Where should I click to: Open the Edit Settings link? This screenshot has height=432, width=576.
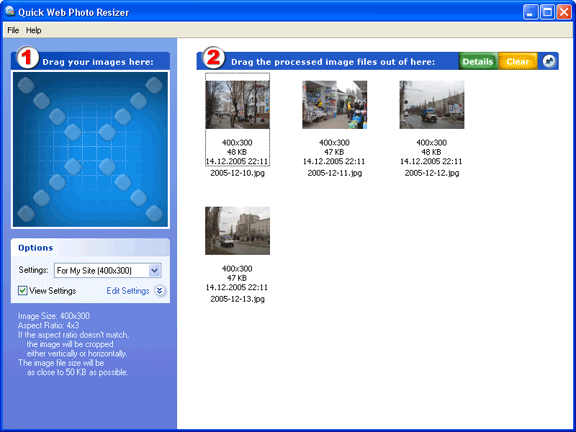[x=128, y=291]
